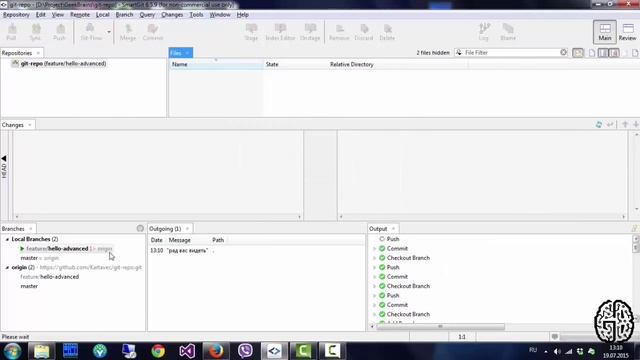640x360 pixels.
Task: Select the 13:10 outgoing commit row
Action: 256,251
